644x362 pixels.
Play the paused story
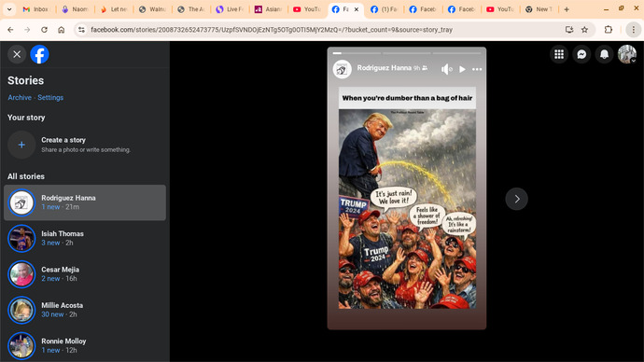click(x=462, y=69)
